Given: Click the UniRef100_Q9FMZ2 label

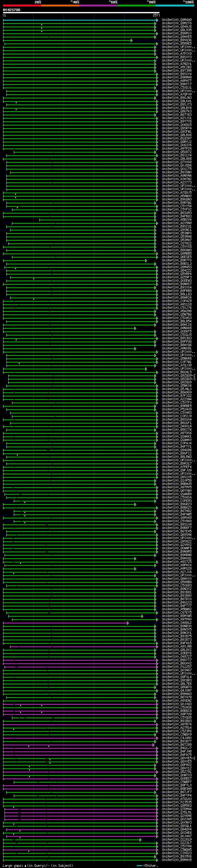Looking at the screenshot, I should tap(177, 765).
